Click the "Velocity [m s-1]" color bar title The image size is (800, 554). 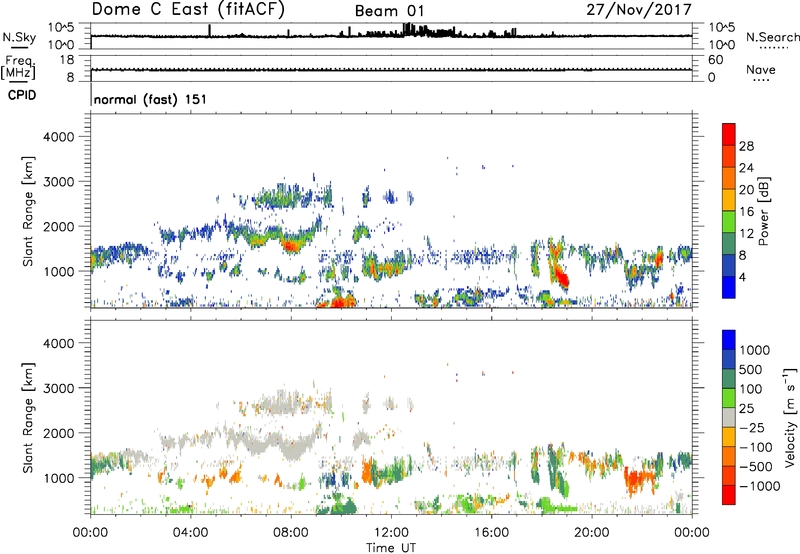click(790, 417)
